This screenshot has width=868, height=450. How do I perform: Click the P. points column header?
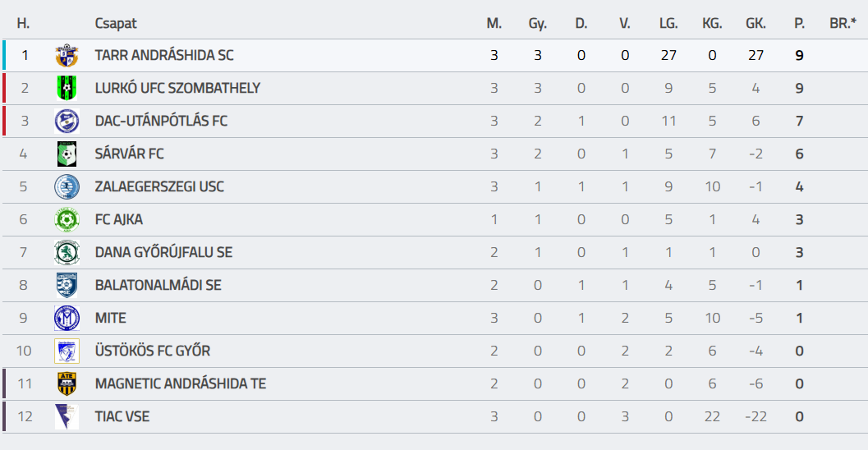799,23
